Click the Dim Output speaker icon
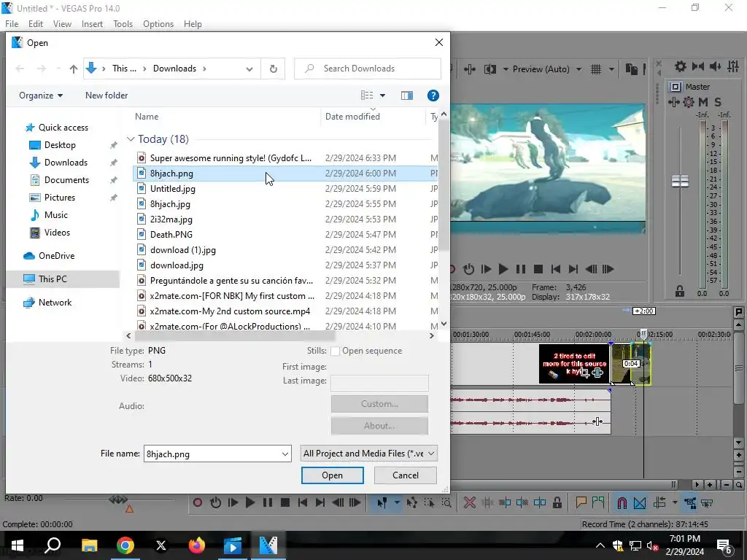 pyautogui.click(x=715, y=66)
